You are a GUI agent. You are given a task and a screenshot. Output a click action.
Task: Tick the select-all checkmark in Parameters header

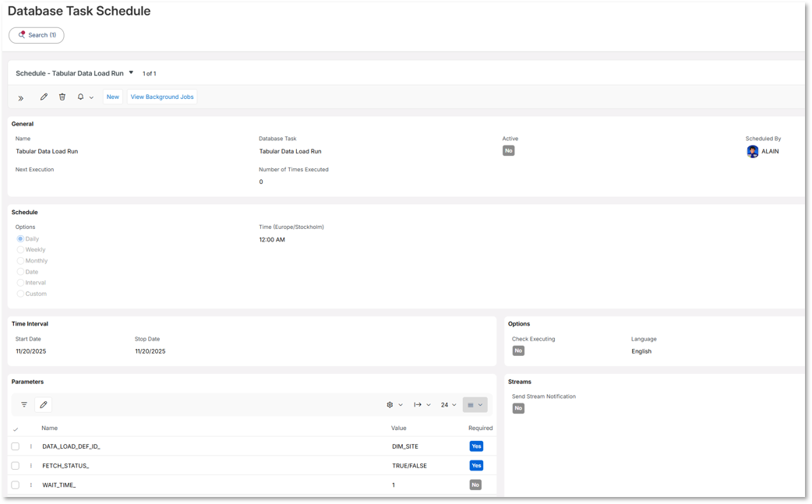point(16,429)
